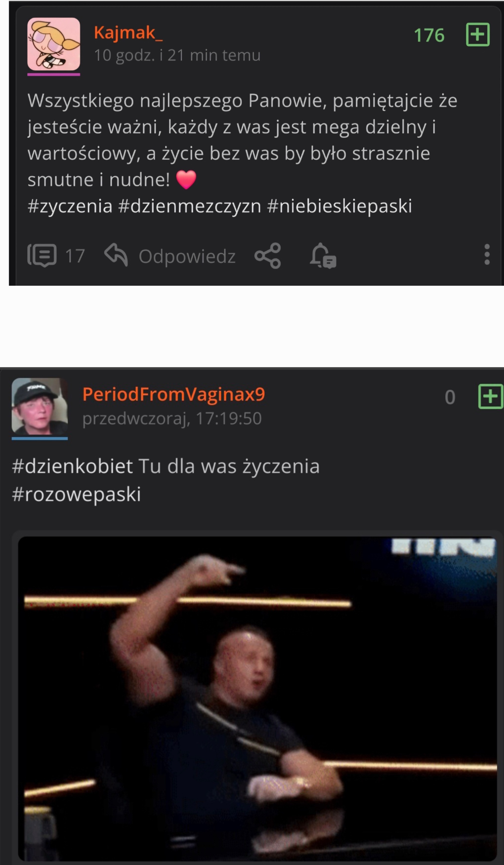Open Kajmak_ Powerpuff avatar
The image size is (504, 865).
pos(53,44)
